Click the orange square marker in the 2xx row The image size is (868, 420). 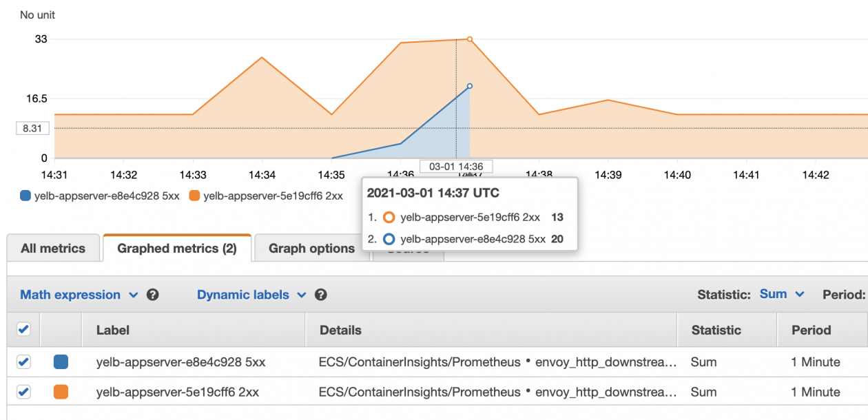[60, 392]
